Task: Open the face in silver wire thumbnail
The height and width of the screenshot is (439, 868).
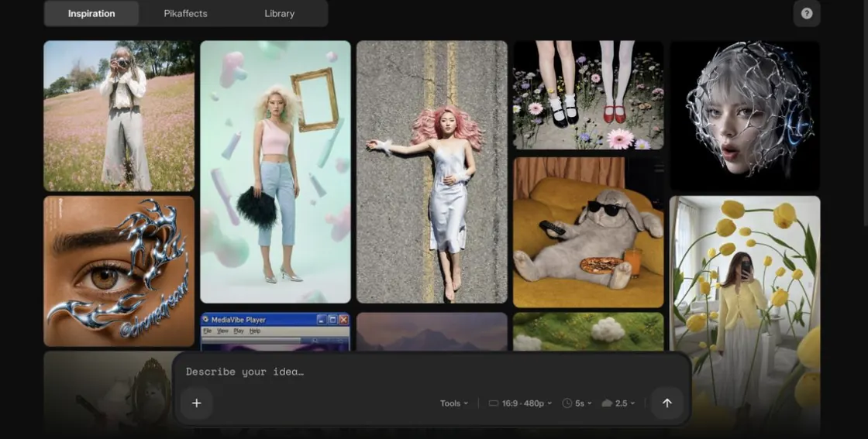Action: coord(745,116)
